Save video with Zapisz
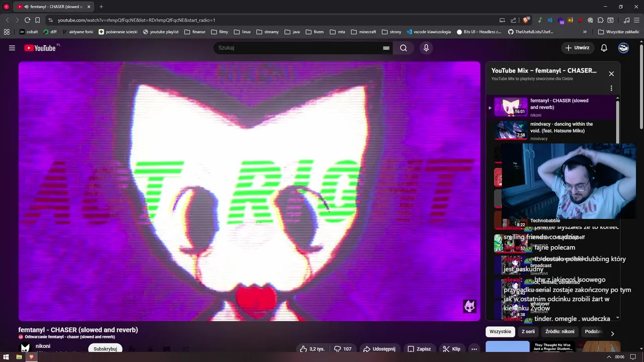This screenshot has width=644, height=362. 419,349
